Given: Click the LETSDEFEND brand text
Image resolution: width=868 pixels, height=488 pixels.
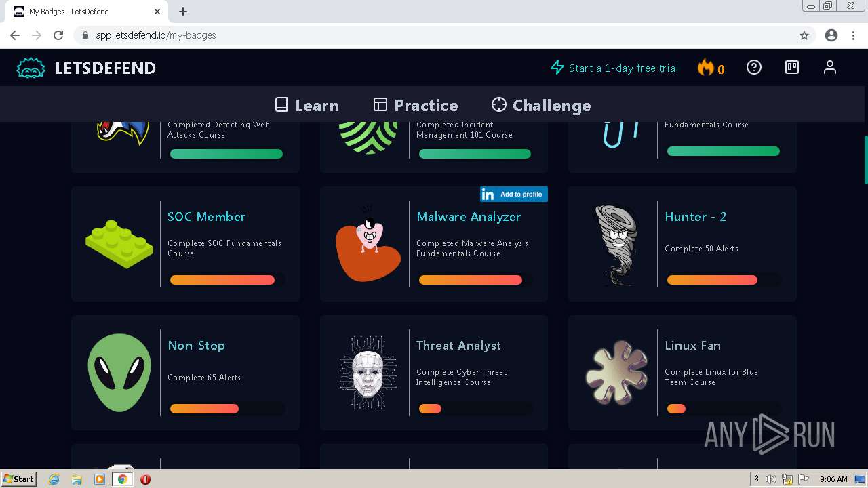Looking at the screenshot, I should tap(105, 68).
